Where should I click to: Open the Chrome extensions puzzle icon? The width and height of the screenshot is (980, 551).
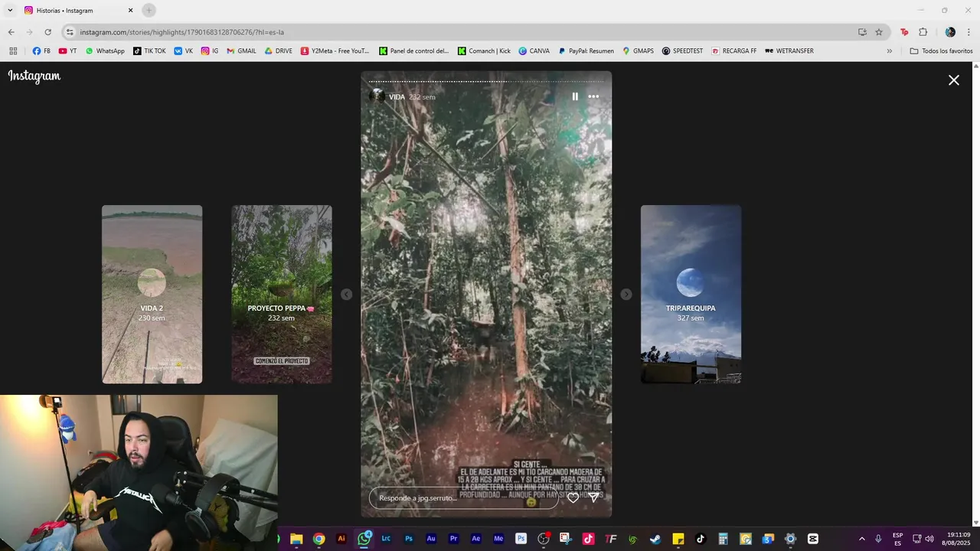click(923, 32)
